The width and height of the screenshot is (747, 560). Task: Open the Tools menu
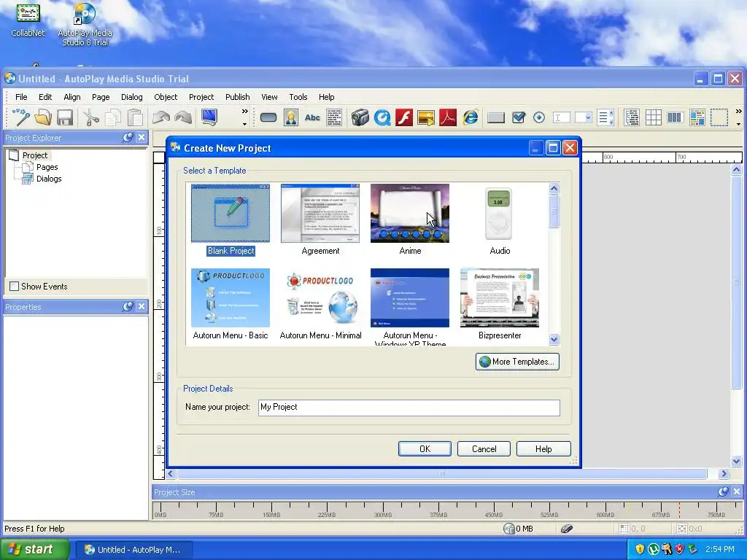click(298, 97)
